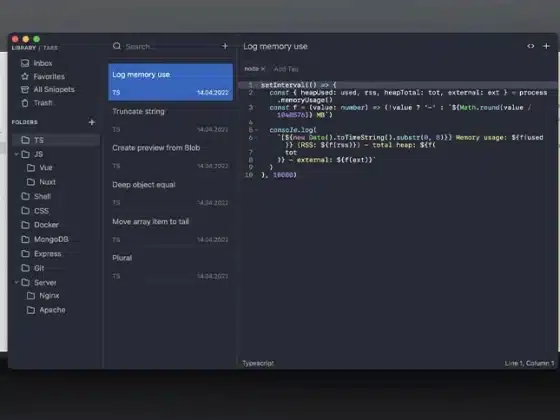Viewport: 560px width, 420px height.
Task: Select the CSS folder
Action: click(x=35, y=211)
